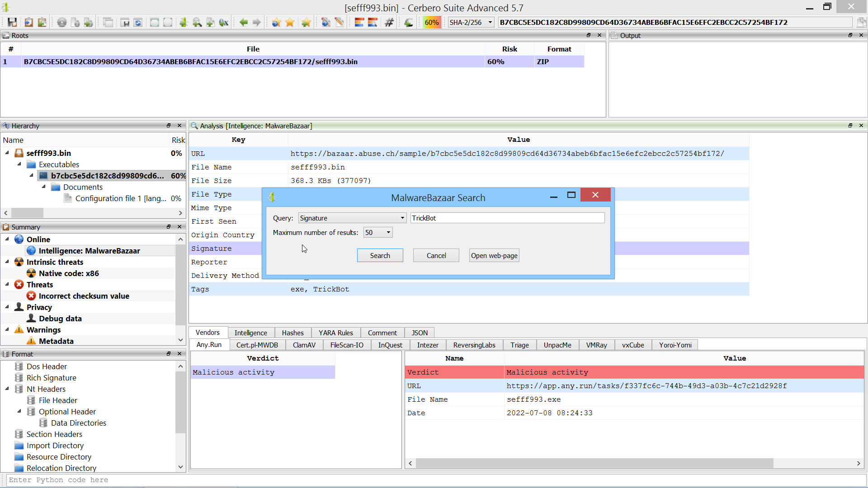
Task: Click the page at far right of hash field
Action: pos(861,22)
